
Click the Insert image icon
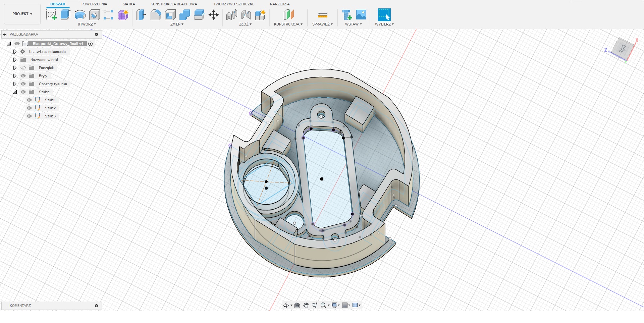click(x=361, y=15)
